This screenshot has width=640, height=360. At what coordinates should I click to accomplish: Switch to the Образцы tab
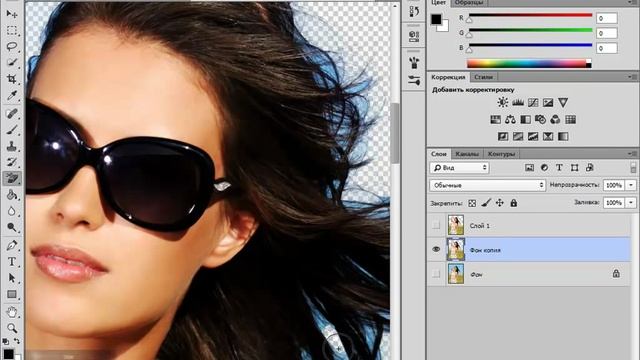click(x=469, y=2)
